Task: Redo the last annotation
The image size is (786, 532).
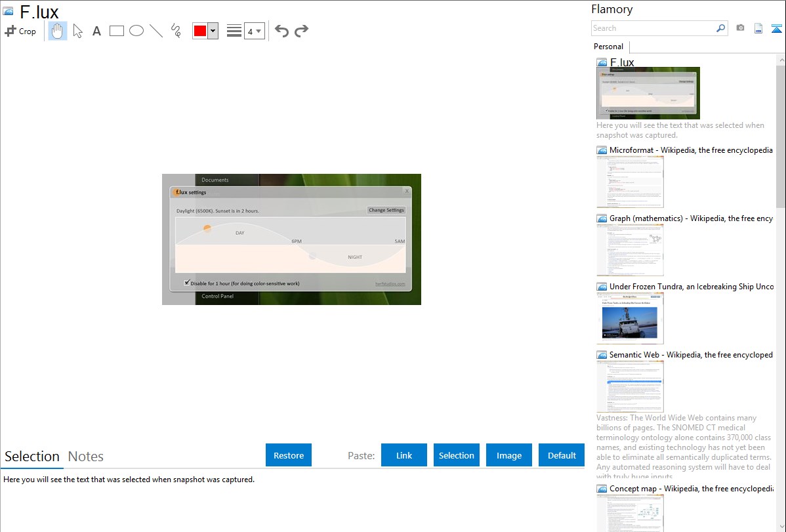Action: (x=301, y=31)
